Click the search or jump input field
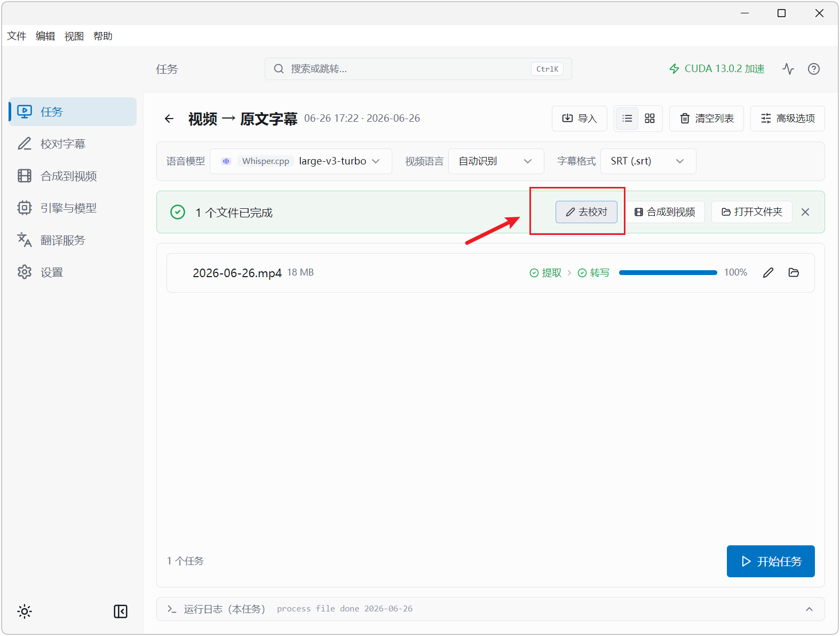This screenshot has height=636, width=840. click(418, 69)
